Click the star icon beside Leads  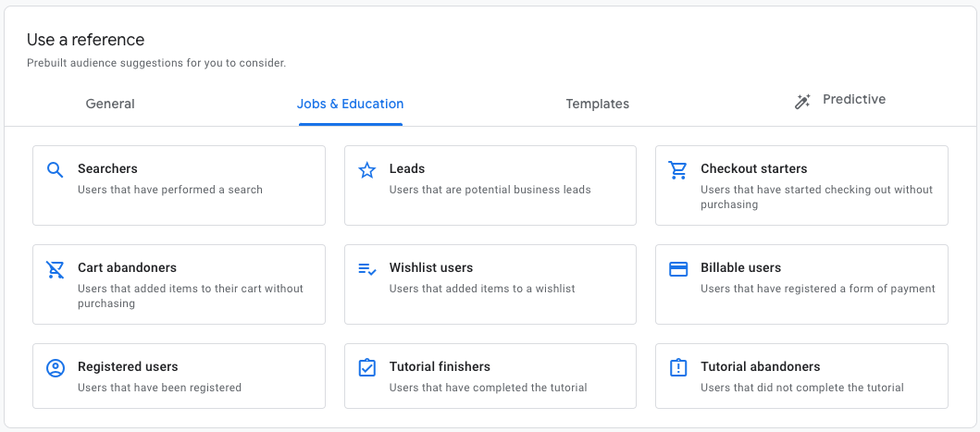pyautogui.click(x=367, y=169)
